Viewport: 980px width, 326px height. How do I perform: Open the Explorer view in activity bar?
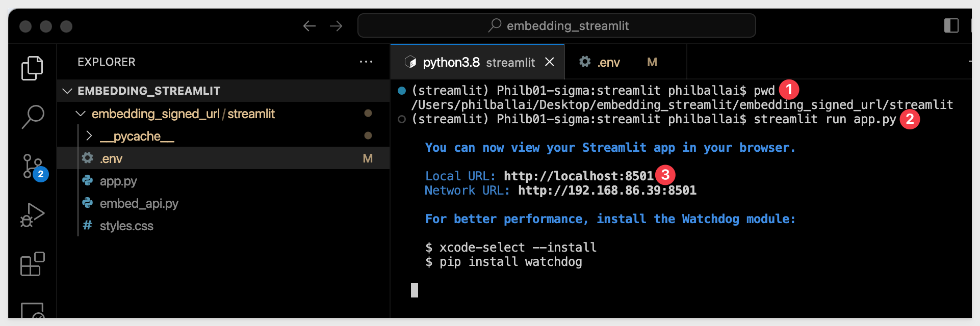(32, 68)
